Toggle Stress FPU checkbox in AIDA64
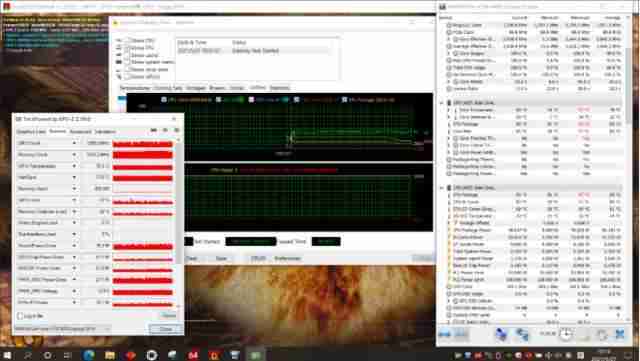The height and width of the screenshot is (361, 640). (x=127, y=48)
